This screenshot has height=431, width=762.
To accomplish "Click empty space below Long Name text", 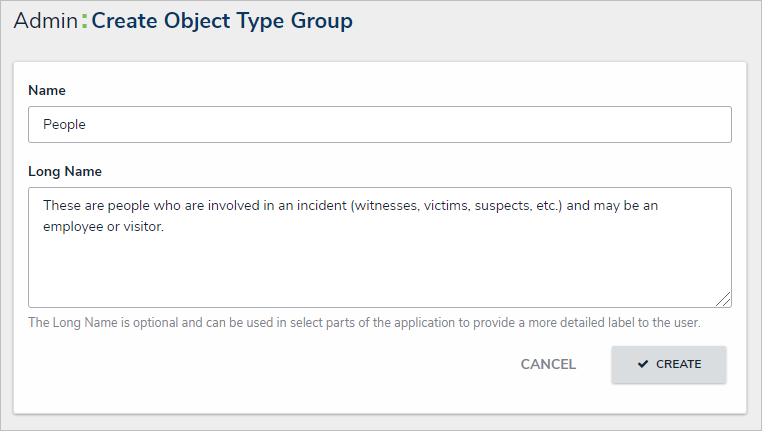I will [x=380, y=272].
